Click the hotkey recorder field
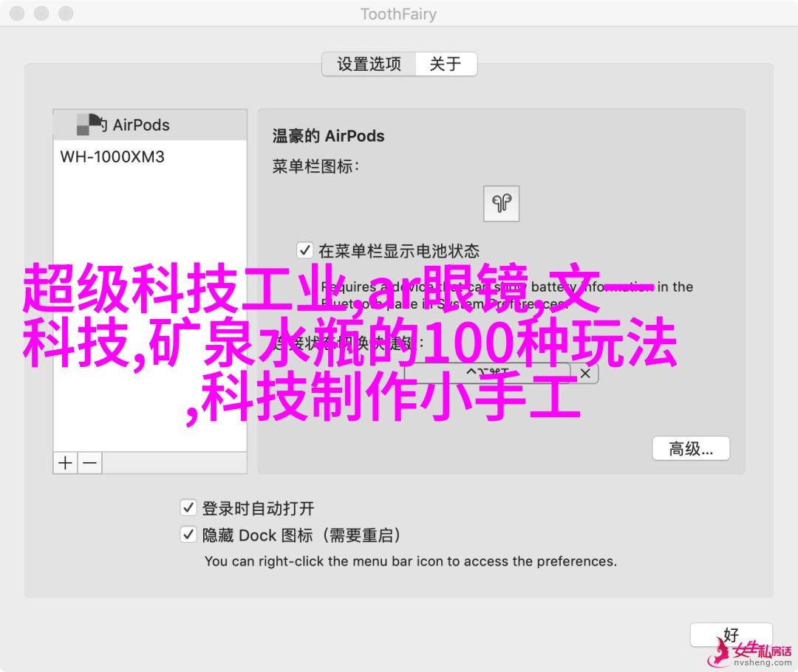798x672 pixels. (487, 374)
